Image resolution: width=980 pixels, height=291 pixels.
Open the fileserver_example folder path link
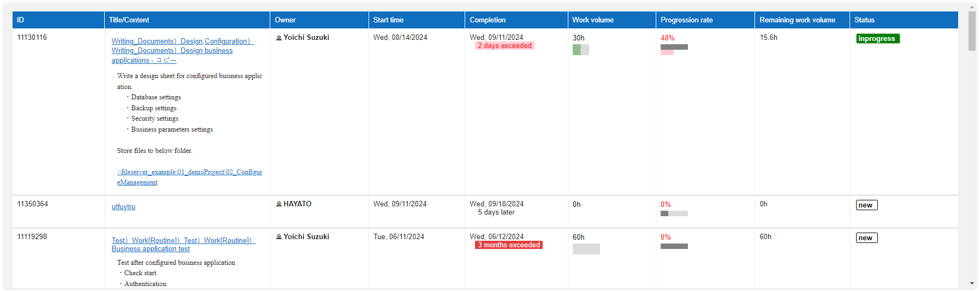click(189, 177)
